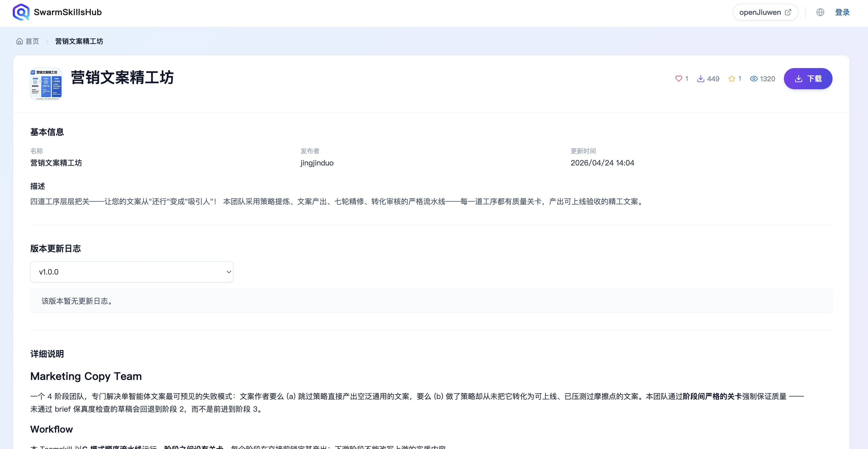868x449 pixels.
Task: Favorite the skill with the star icon
Action: click(731, 79)
